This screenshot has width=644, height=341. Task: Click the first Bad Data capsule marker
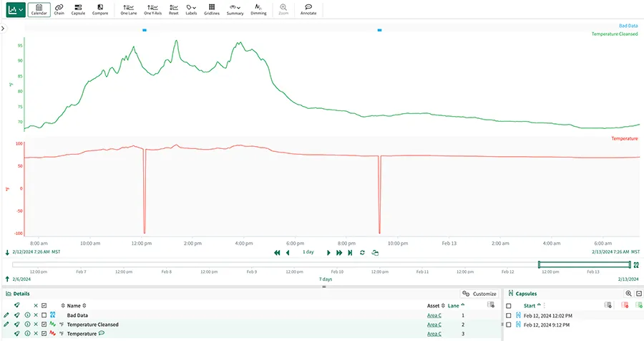click(144, 30)
